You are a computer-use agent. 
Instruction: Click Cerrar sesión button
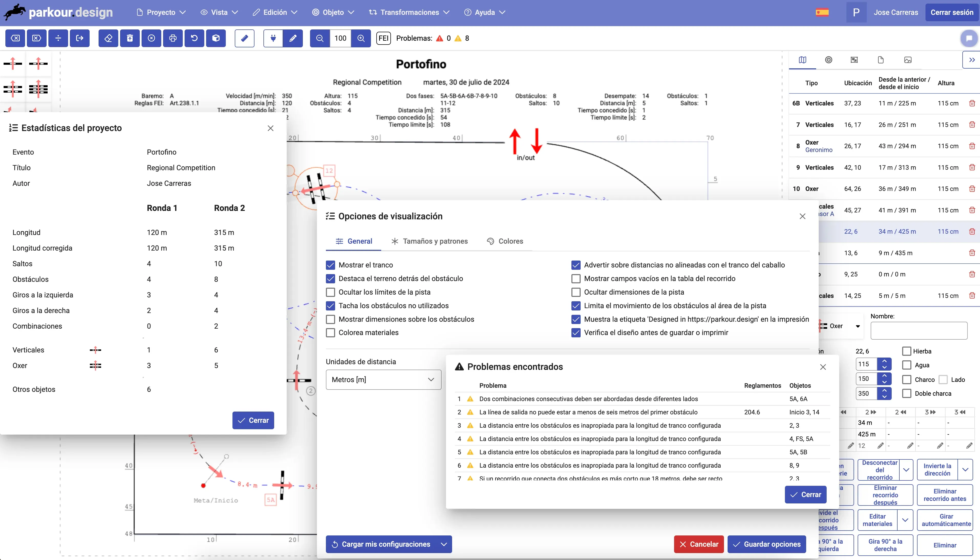click(x=952, y=12)
